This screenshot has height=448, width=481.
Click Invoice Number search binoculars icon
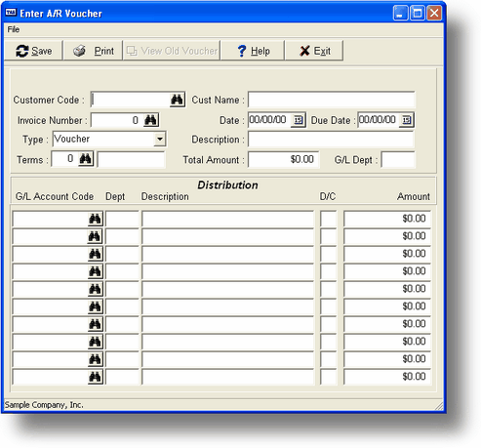pos(150,120)
